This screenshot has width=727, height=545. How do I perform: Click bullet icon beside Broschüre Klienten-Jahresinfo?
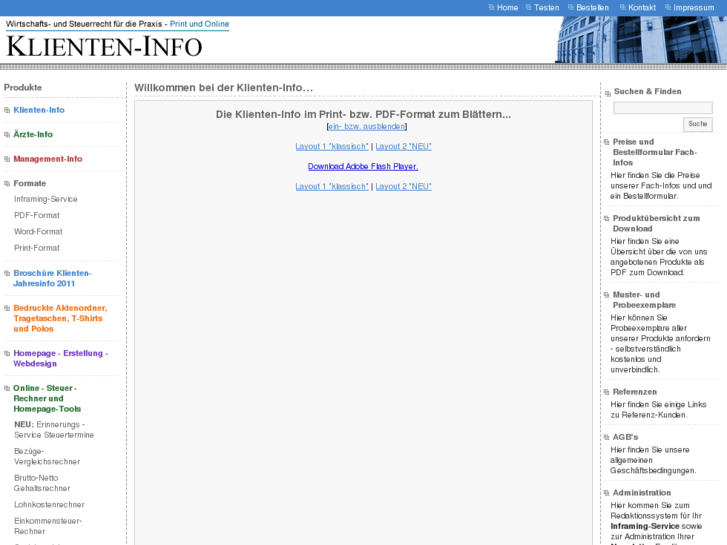pyautogui.click(x=7, y=273)
